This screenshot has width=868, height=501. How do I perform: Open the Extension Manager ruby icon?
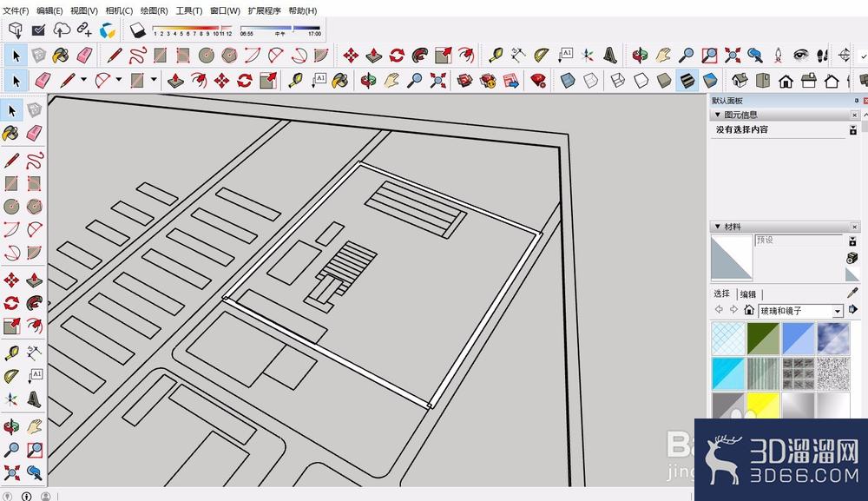pos(538,81)
